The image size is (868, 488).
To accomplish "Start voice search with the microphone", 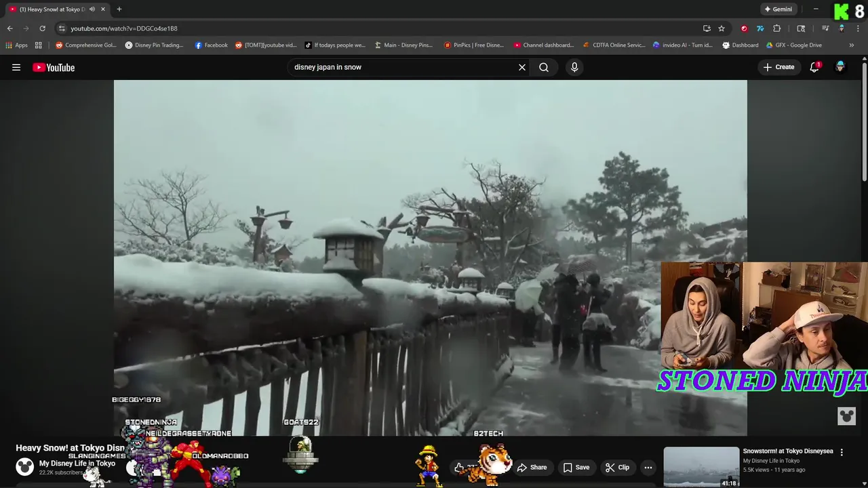I will click(x=574, y=67).
